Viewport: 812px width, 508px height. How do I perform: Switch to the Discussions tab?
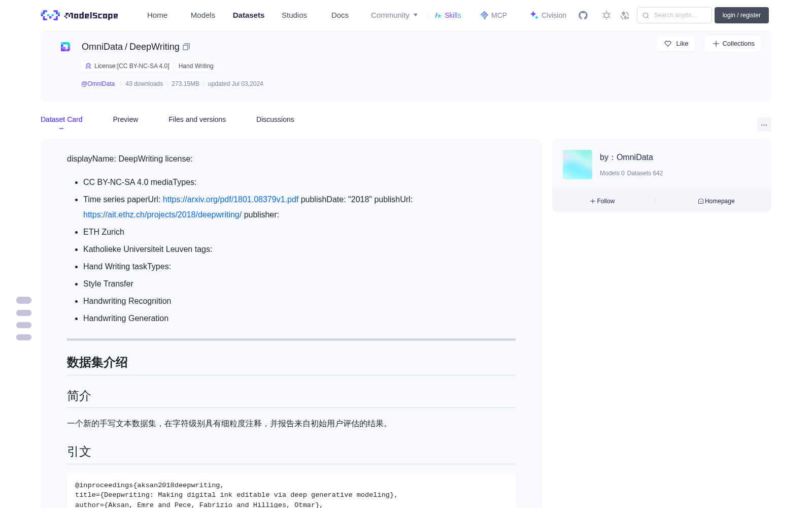click(275, 119)
